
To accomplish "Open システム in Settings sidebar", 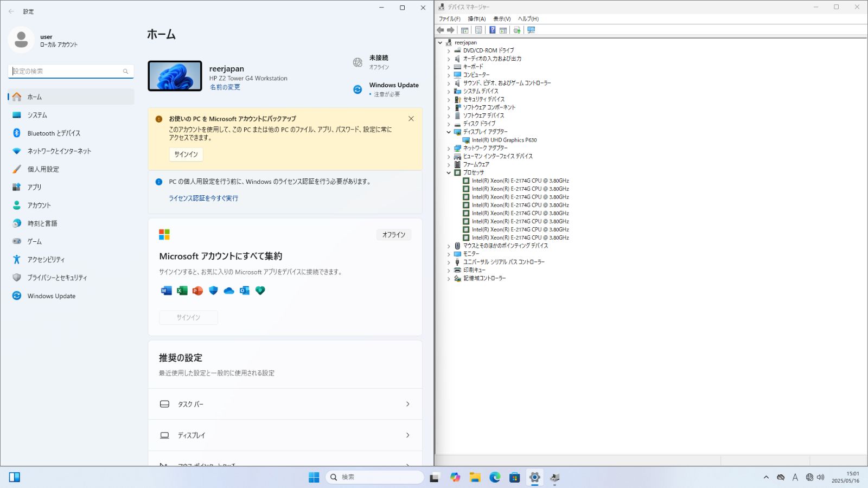I will coord(71,115).
